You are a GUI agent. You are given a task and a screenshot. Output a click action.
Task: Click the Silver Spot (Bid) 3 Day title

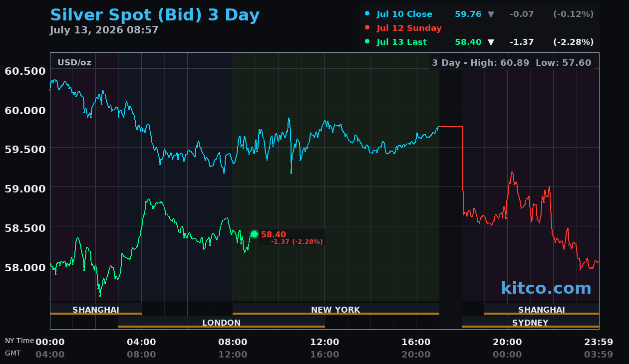tap(155, 15)
